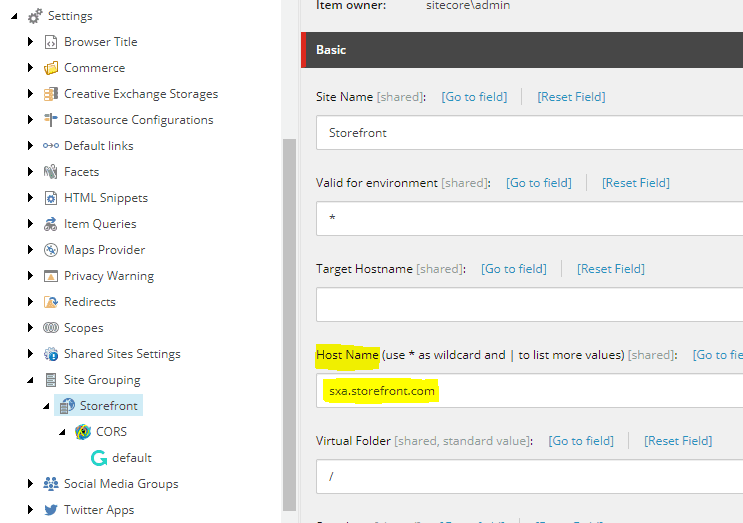
Task: Expand the Privacy Warning node
Action: point(30,276)
